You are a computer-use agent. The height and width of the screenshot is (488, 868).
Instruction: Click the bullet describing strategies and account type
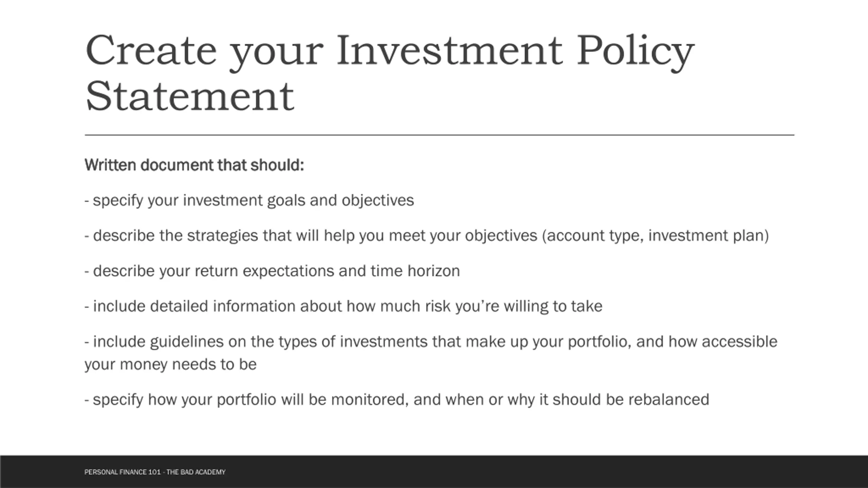click(427, 236)
